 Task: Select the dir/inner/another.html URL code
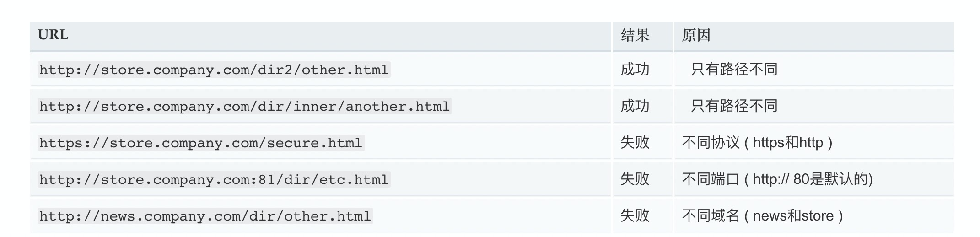coord(244,106)
